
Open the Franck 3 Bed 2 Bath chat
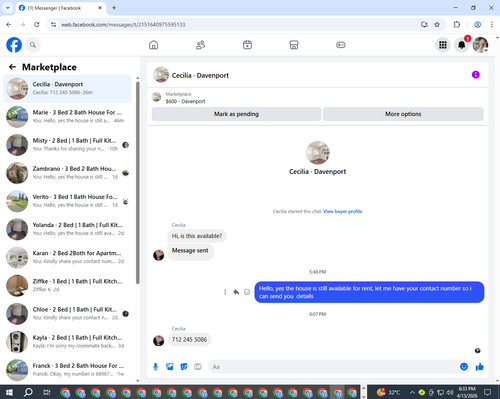point(67,370)
